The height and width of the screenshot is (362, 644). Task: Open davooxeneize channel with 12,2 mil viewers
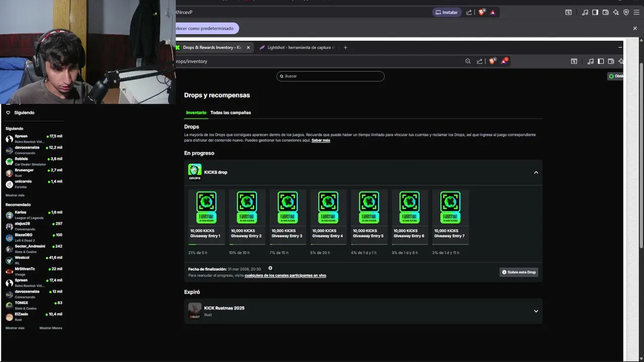coord(34,150)
